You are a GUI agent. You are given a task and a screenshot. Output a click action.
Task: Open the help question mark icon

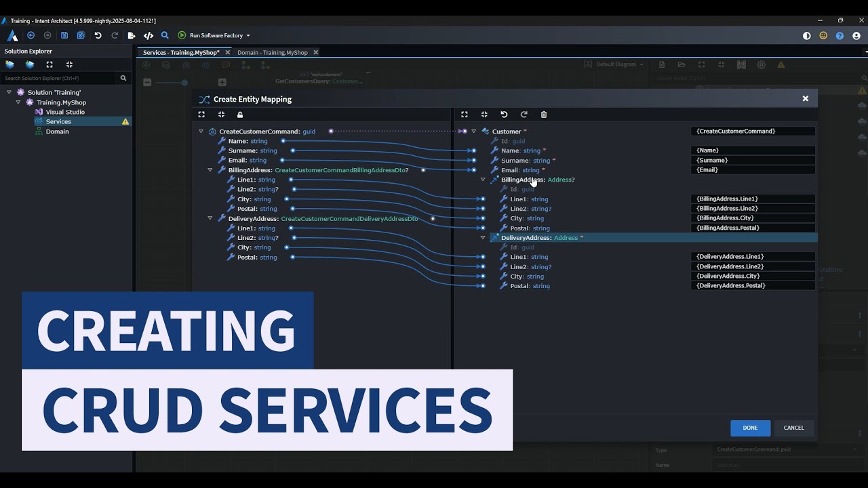(x=840, y=36)
